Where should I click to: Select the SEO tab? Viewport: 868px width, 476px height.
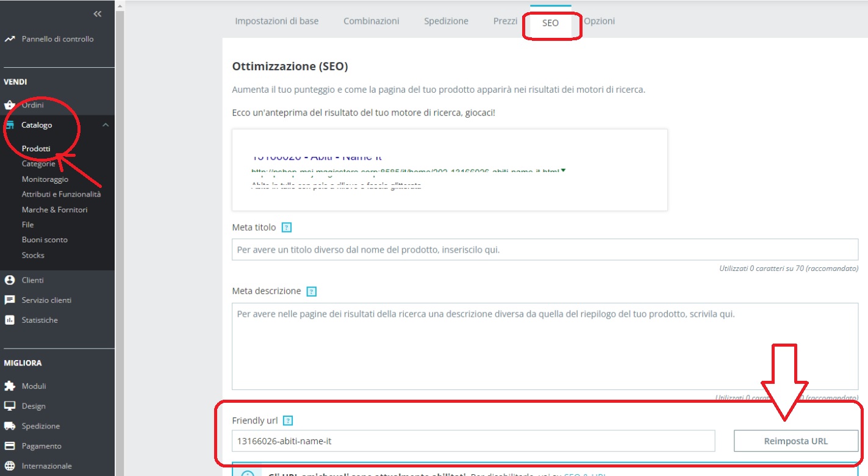[550, 23]
